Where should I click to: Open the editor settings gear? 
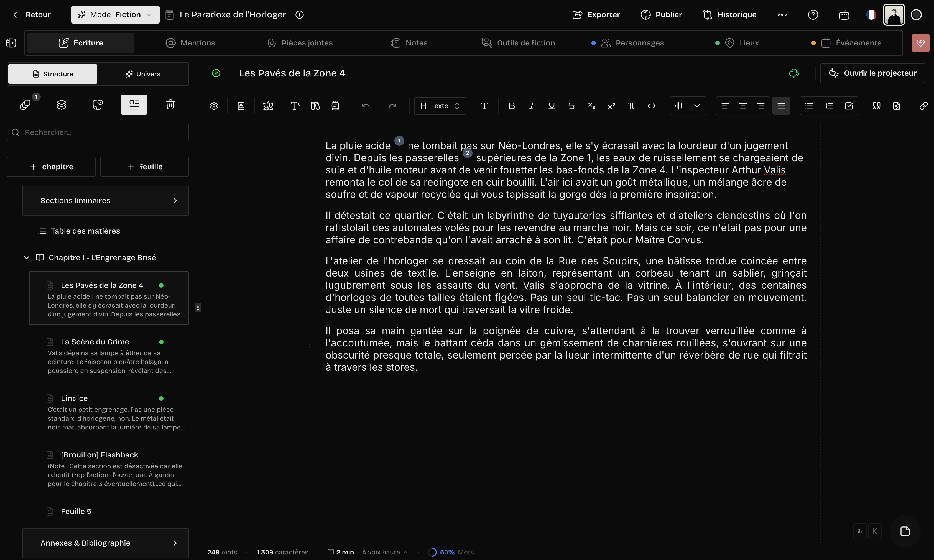click(214, 106)
